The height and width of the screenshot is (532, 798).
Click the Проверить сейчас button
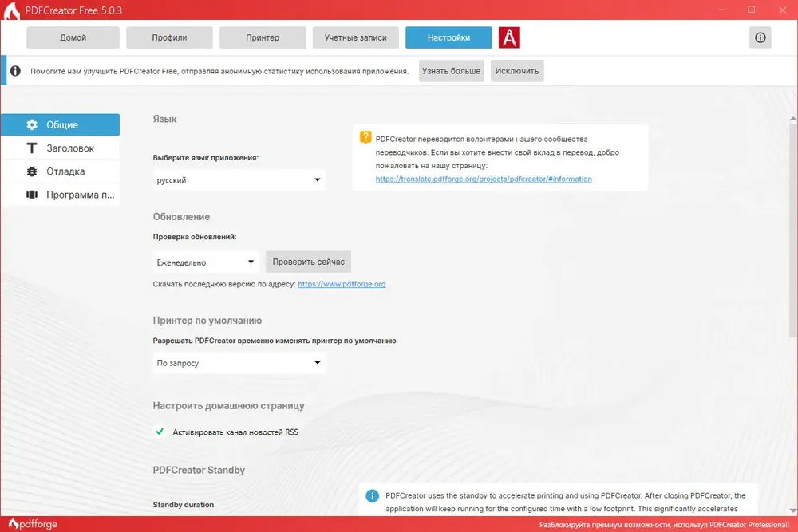click(x=308, y=262)
